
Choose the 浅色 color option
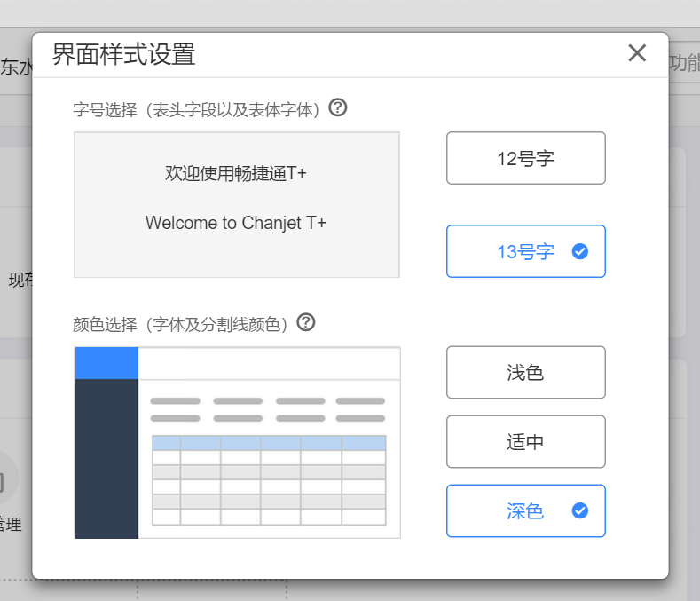[526, 372]
